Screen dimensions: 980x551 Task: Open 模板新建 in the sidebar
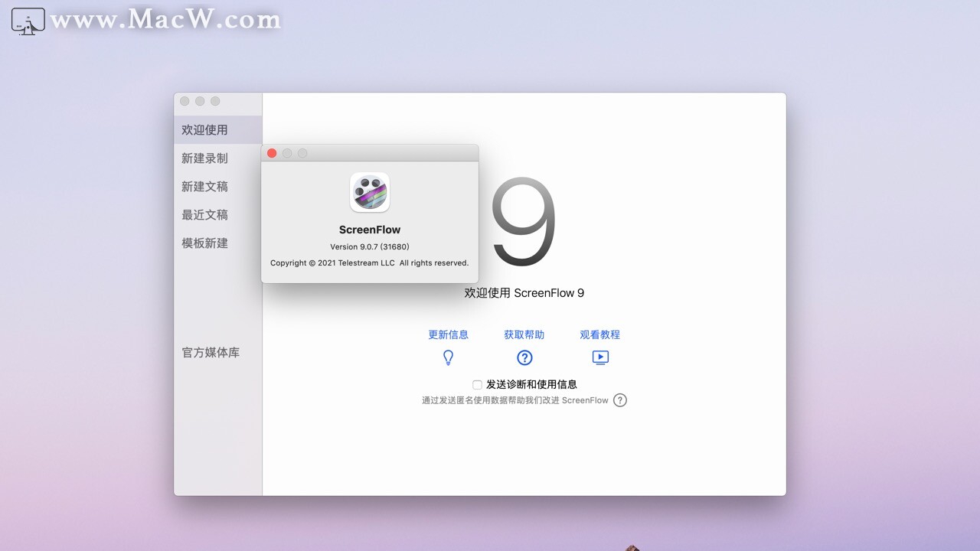point(218,243)
